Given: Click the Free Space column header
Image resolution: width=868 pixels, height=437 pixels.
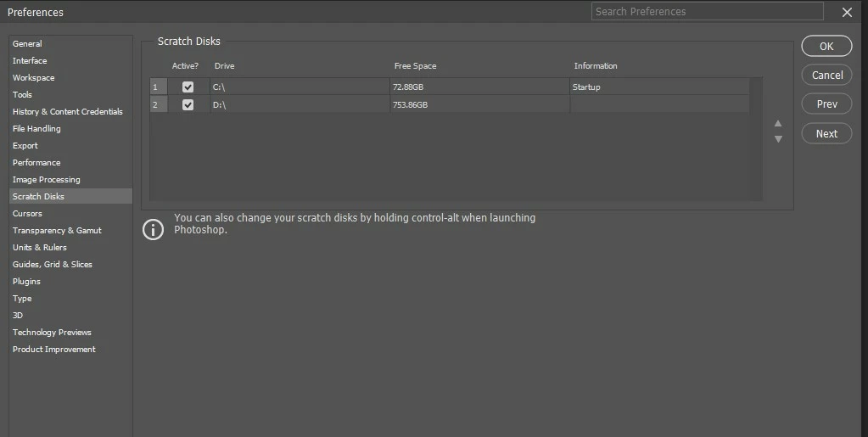Looking at the screenshot, I should [415, 66].
